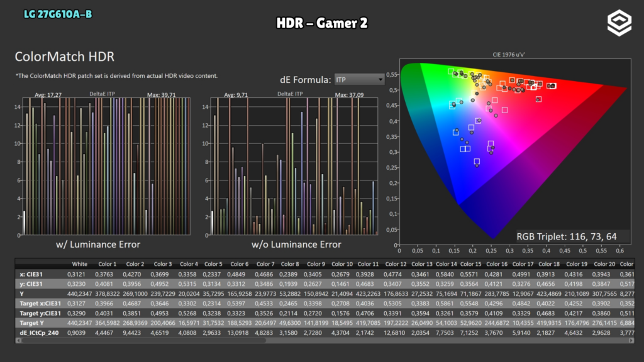
Task: Click Color 17 Y value '12,9067'
Action: point(523,294)
